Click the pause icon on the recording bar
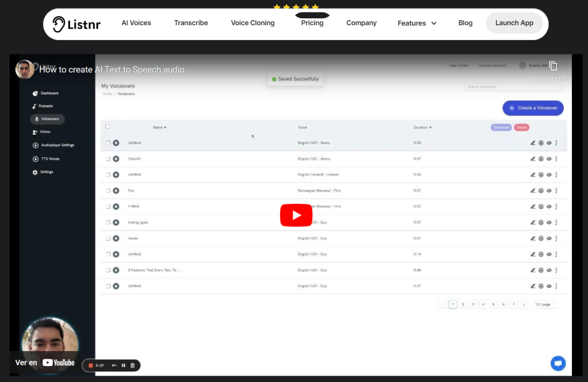This screenshot has height=382, width=588. tap(123, 365)
